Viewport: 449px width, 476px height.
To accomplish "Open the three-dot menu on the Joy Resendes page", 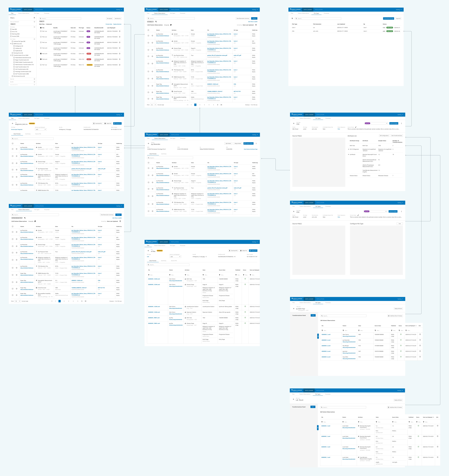I will click(x=256, y=143).
